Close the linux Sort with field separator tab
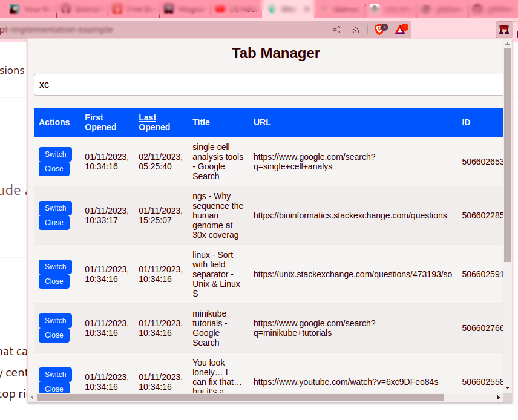 click(x=54, y=281)
